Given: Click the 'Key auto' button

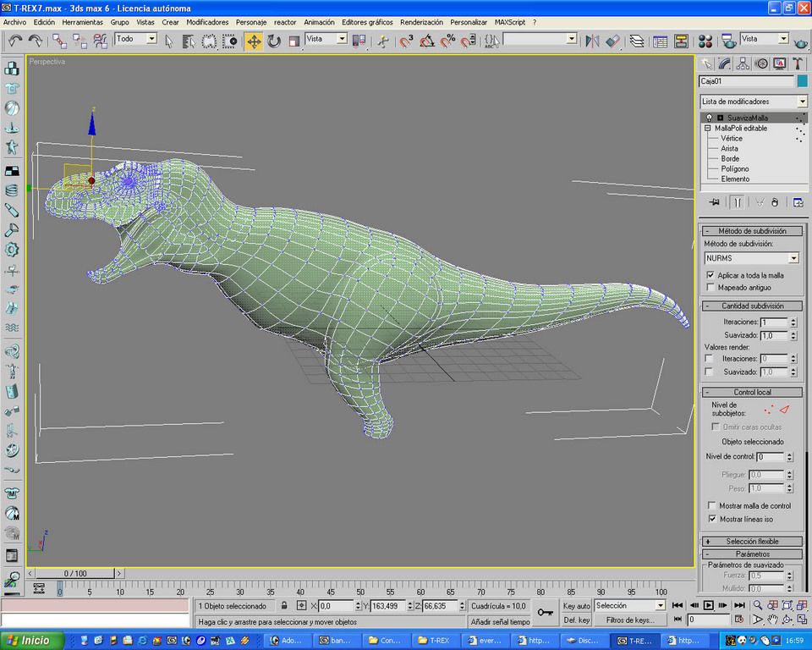Looking at the screenshot, I should [576, 606].
